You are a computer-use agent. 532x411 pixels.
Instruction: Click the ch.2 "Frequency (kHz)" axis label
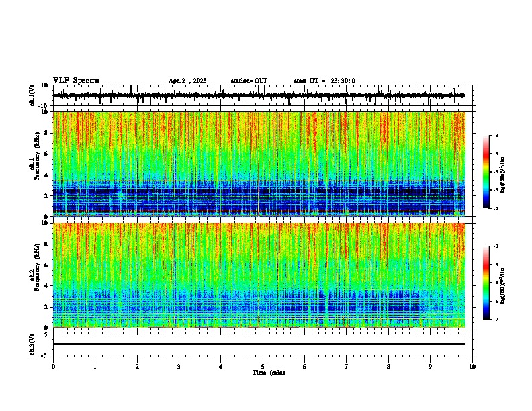tap(37, 267)
